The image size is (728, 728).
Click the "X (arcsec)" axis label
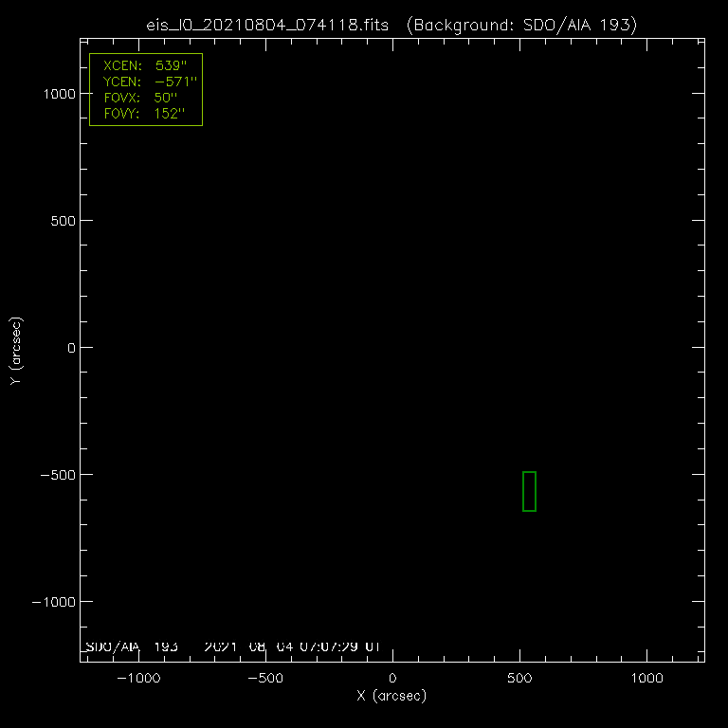[391, 697]
